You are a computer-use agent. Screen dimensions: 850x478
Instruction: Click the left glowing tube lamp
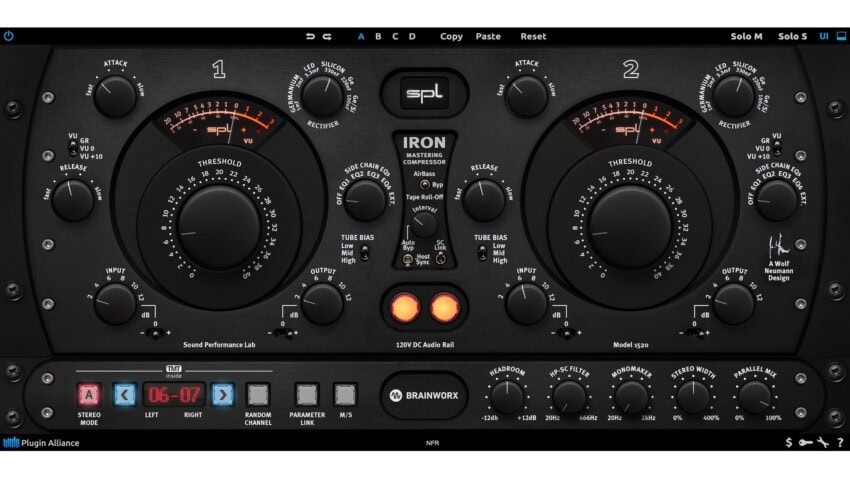click(404, 308)
